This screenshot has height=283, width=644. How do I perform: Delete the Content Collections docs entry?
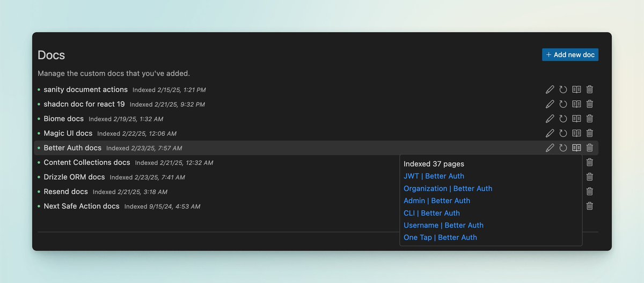pyautogui.click(x=590, y=162)
